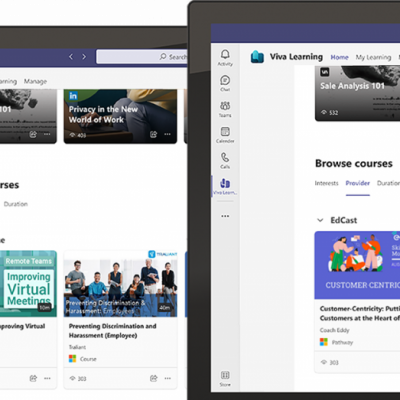This screenshot has height=400, width=400.
Task: Open more options on Improving Virtual Meetings card
Action: coord(47,378)
